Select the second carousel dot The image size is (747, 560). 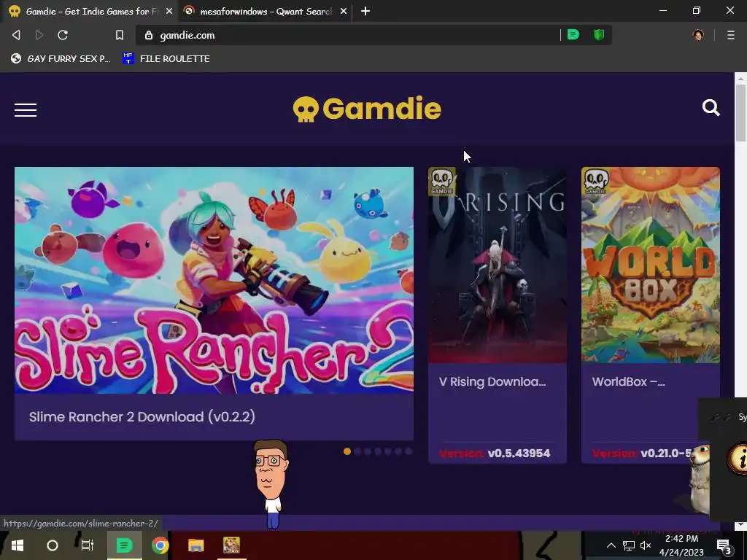click(x=357, y=451)
